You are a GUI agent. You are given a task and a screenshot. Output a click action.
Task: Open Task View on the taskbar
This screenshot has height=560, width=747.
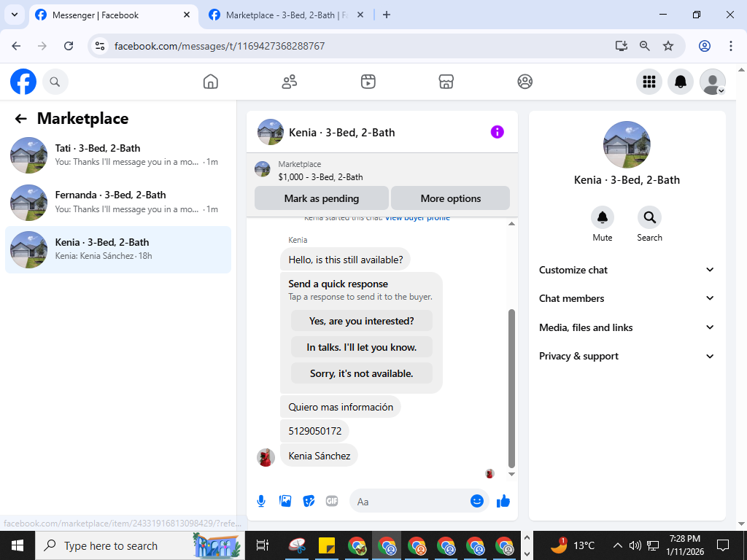(262, 545)
